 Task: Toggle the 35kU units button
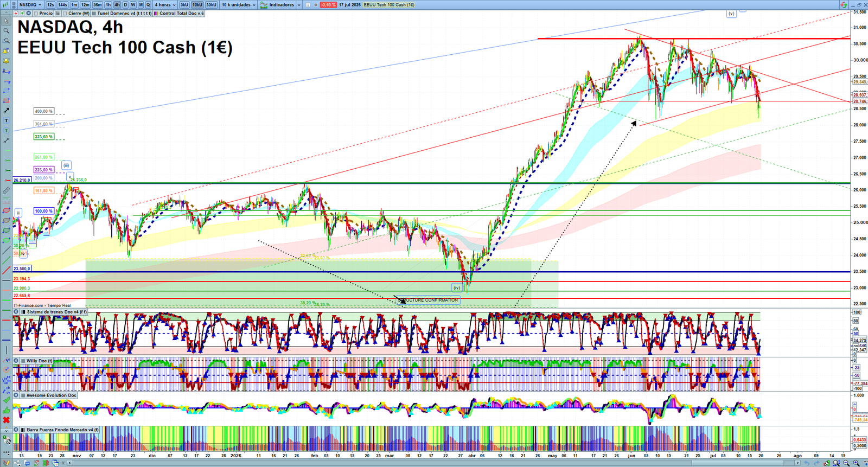(x=212, y=5)
